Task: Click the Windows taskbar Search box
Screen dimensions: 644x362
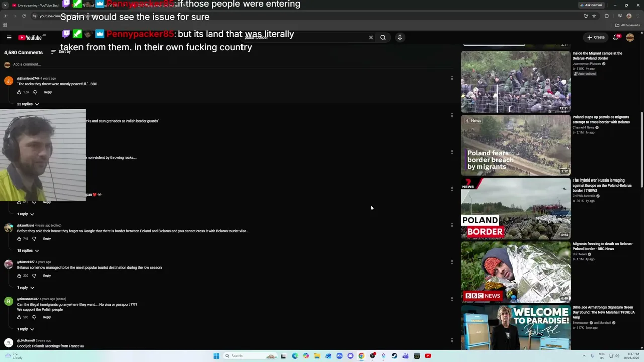Action: click(250, 356)
